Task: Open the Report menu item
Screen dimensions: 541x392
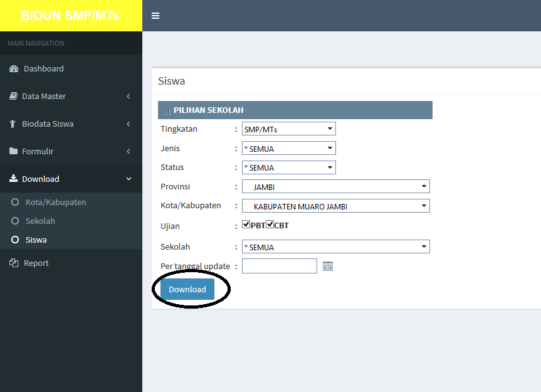Action: [x=71, y=263]
